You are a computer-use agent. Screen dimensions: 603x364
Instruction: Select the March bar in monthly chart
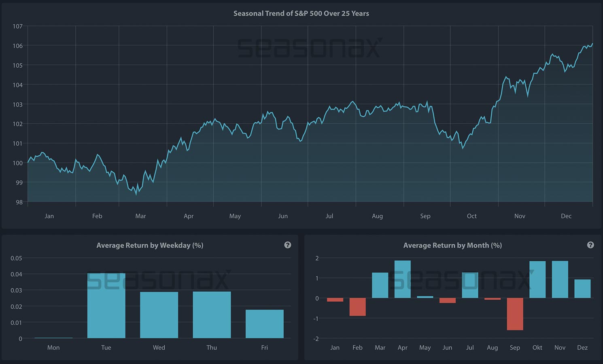(x=380, y=285)
